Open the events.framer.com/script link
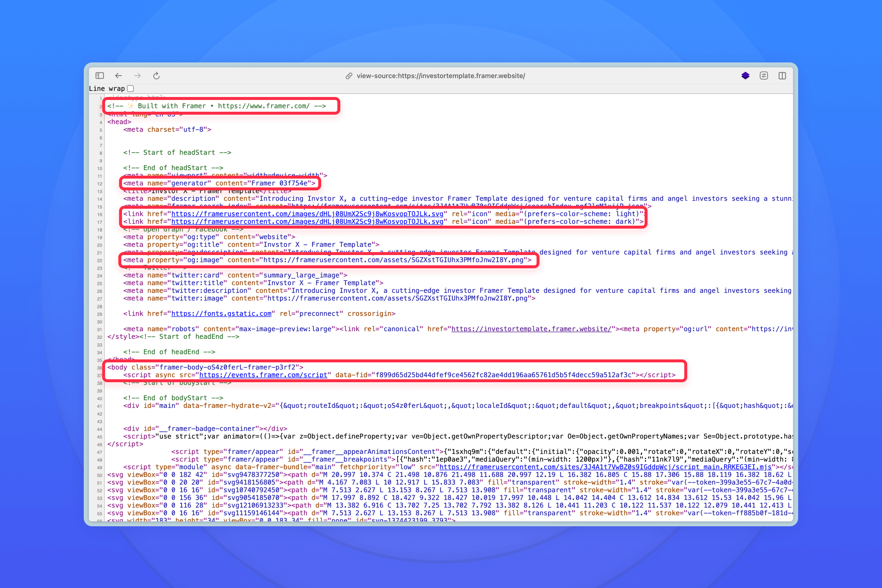 263,375
